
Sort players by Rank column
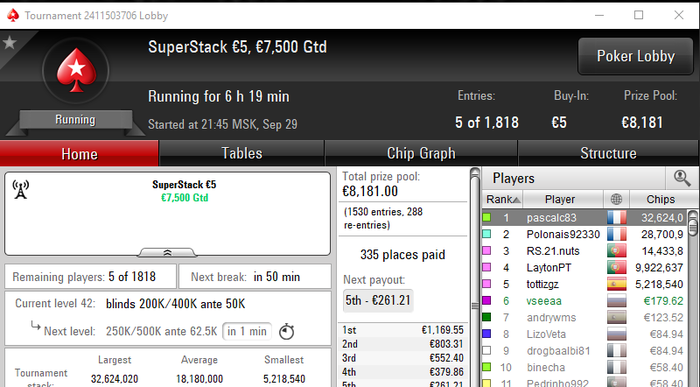502,199
